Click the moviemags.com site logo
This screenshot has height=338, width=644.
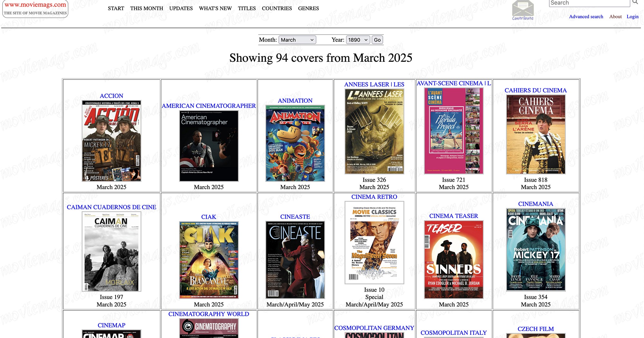tap(35, 9)
